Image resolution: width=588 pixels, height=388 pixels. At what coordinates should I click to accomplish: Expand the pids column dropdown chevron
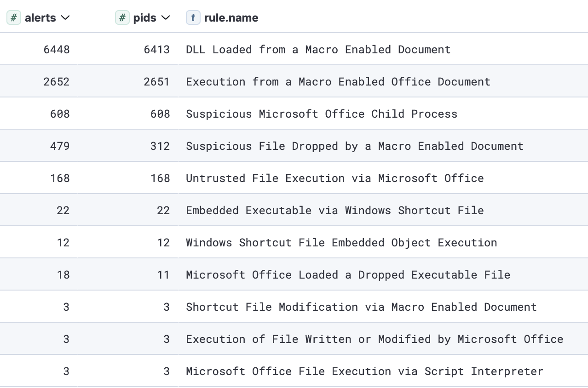click(x=166, y=18)
